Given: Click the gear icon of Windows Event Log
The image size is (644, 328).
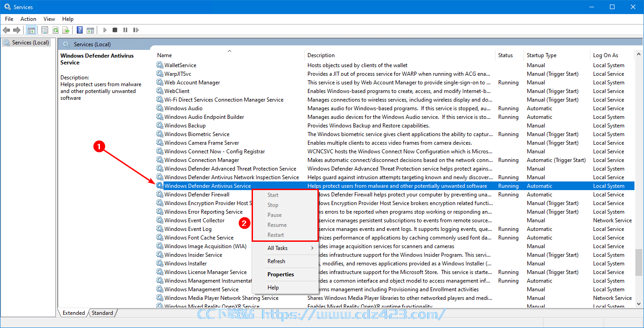Looking at the screenshot, I should (160, 229).
